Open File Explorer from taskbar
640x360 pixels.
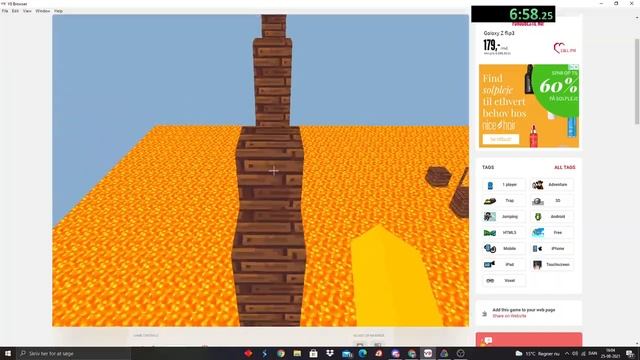pos(297,353)
